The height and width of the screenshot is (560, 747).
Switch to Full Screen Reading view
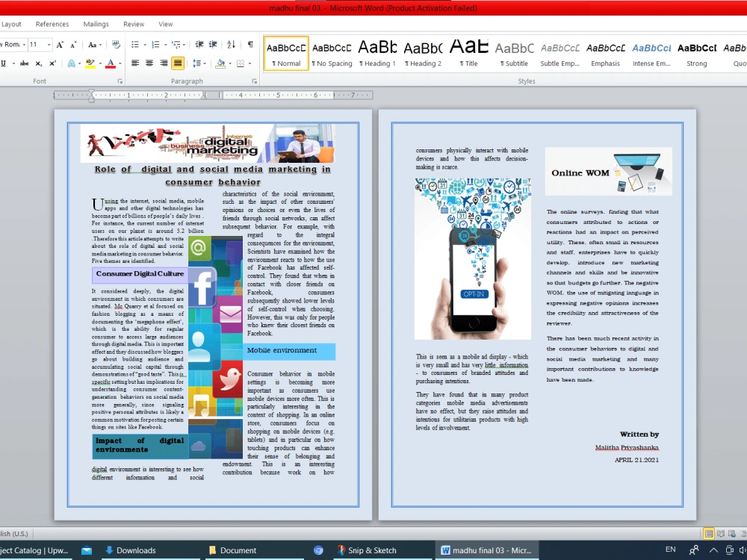[720, 534]
